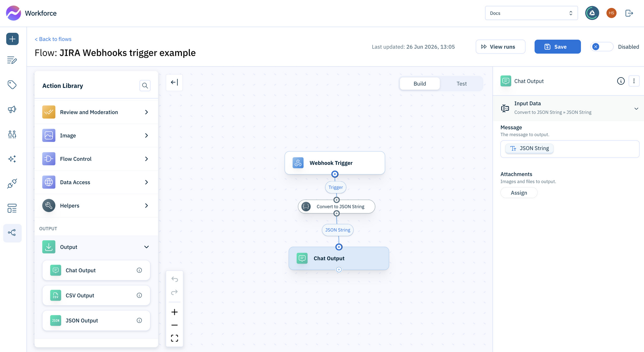Expand the Helpers category
The width and height of the screenshot is (644, 352).
tap(96, 206)
